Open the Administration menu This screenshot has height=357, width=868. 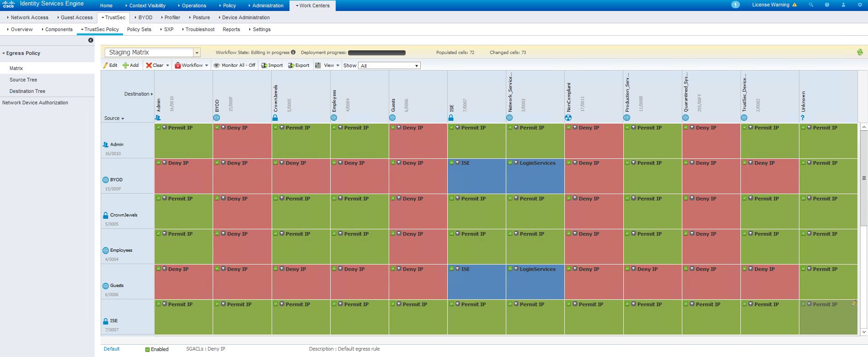click(266, 5)
